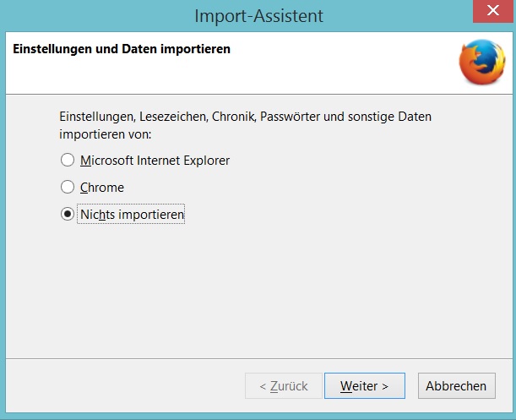Click the Import-Assistent title bar text
This screenshot has width=516, height=420.
point(259,16)
